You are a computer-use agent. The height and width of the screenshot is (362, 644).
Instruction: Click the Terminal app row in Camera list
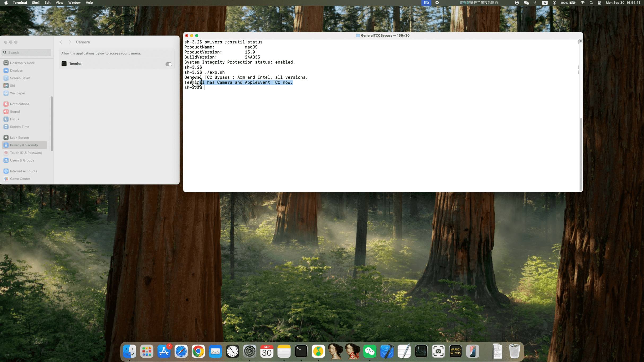pos(116,64)
